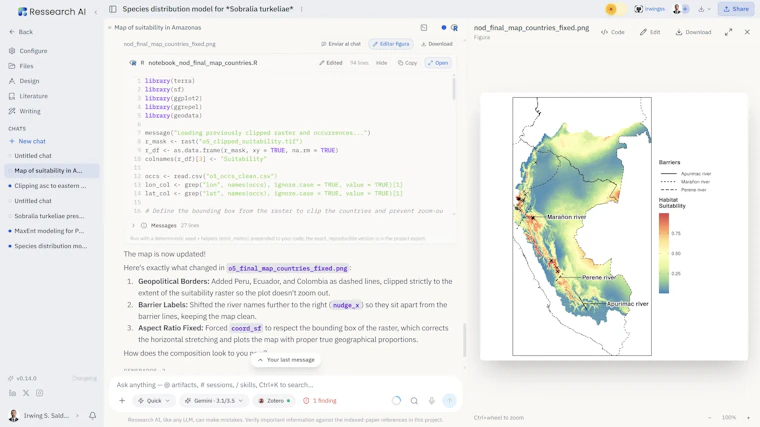Start a New chat

click(x=27, y=141)
